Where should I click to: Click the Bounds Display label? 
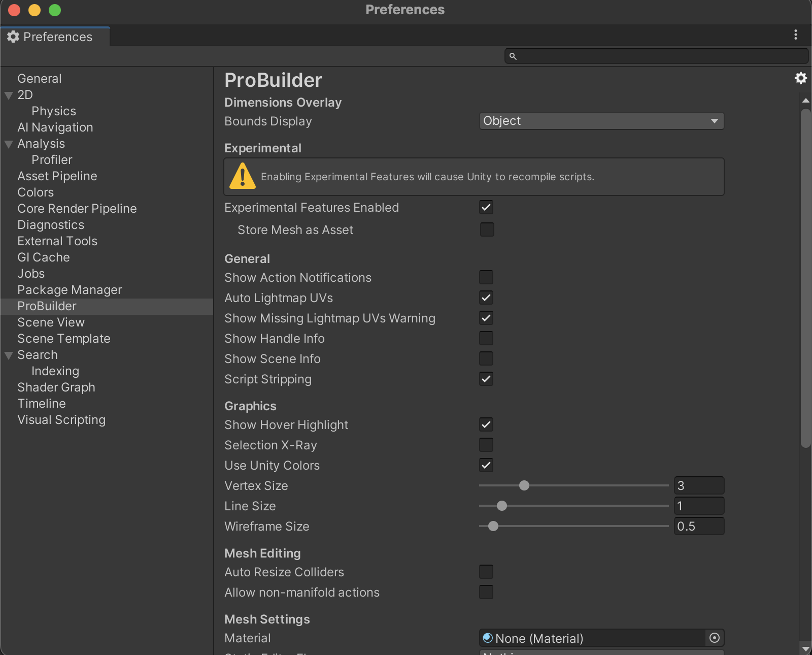(x=268, y=121)
